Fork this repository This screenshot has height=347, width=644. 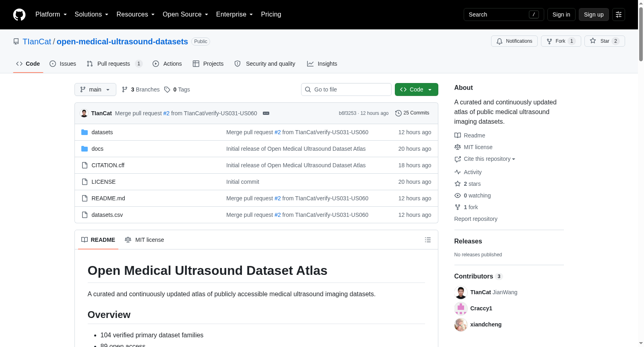pos(561,41)
